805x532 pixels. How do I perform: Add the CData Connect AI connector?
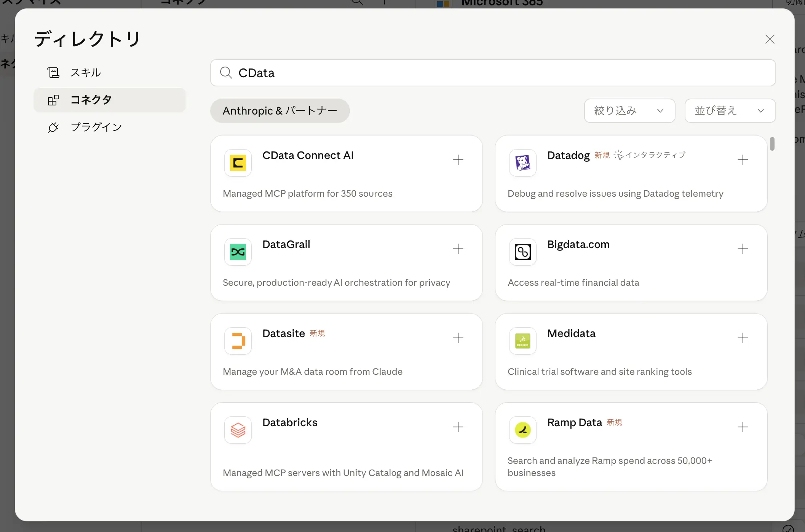(458, 160)
